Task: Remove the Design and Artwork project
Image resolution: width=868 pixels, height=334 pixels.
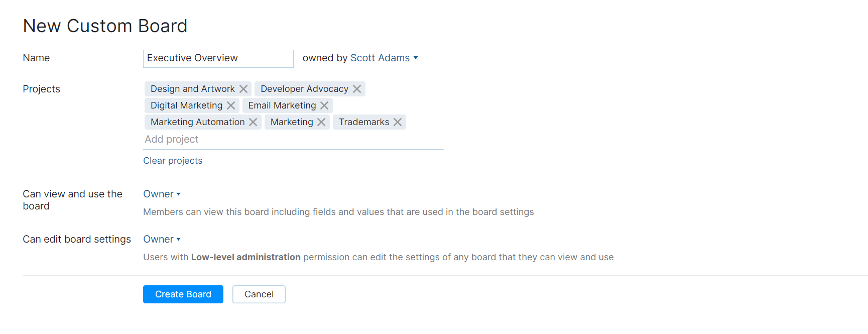Action: pyautogui.click(x=244, y=88)
